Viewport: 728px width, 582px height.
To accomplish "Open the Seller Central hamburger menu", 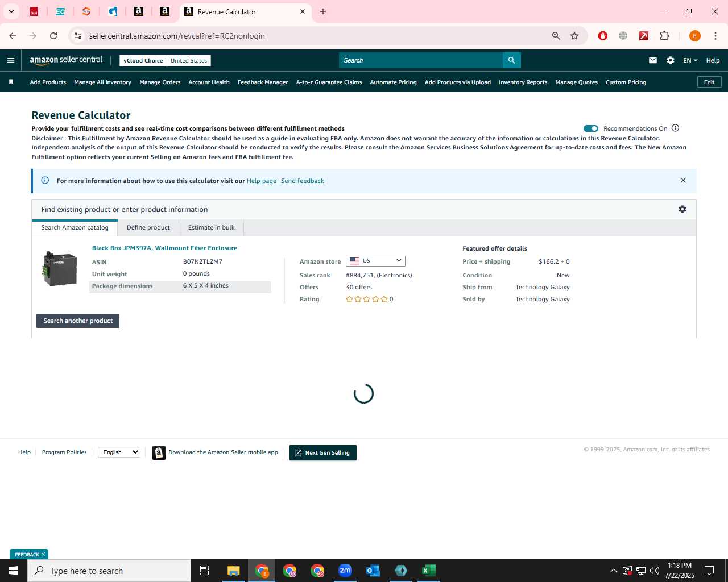I will coord(11,60).
